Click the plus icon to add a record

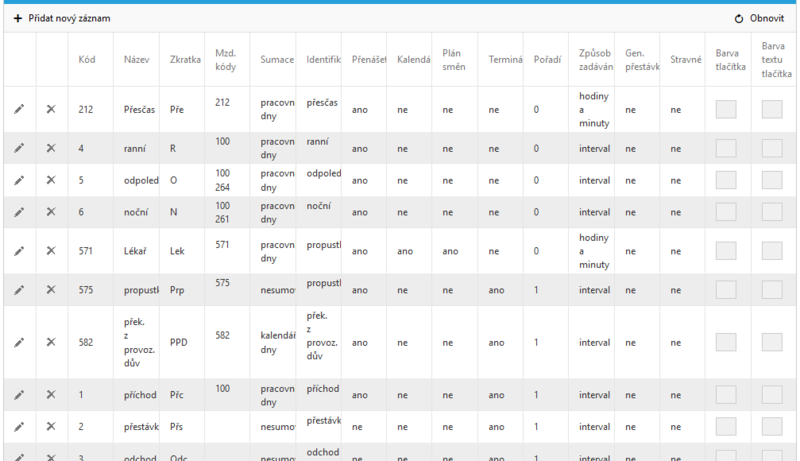[18, 18]
